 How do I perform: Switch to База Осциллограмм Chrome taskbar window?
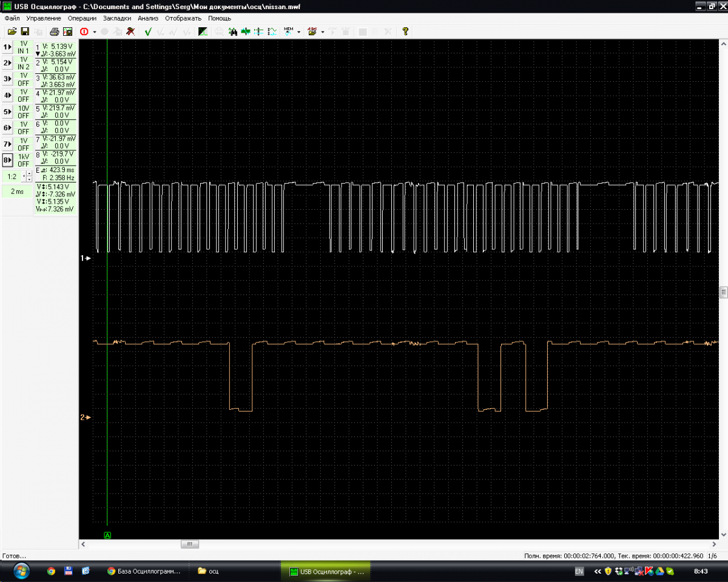tap(144, 570)
